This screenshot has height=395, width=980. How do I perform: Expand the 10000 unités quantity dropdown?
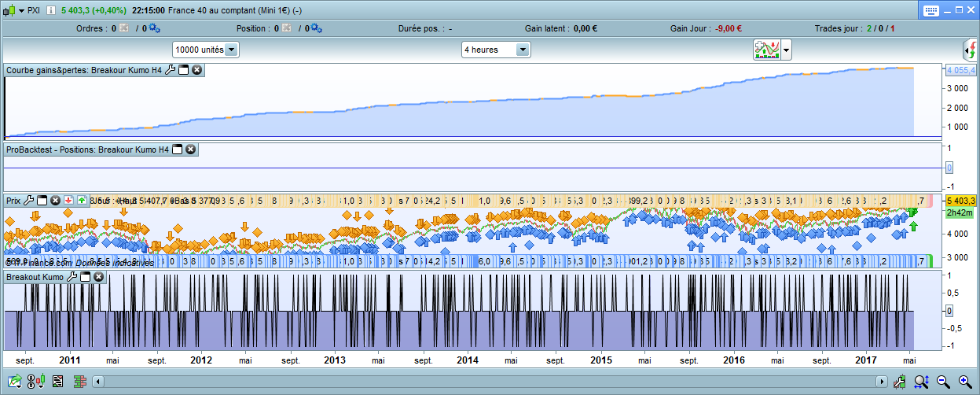[x=231, y=50]
